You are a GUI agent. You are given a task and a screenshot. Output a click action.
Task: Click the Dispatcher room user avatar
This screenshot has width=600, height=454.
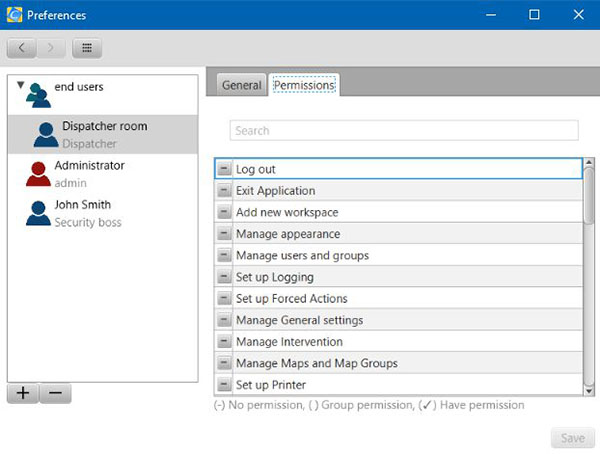[46, 135]
